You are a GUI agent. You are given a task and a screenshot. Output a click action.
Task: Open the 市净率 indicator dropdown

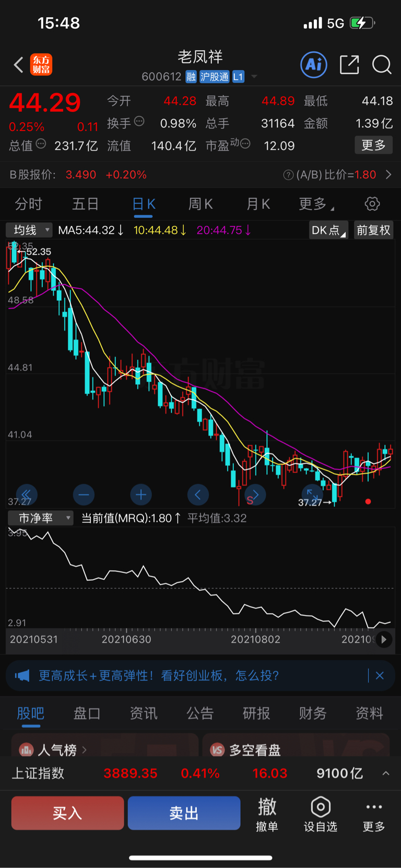40,518
